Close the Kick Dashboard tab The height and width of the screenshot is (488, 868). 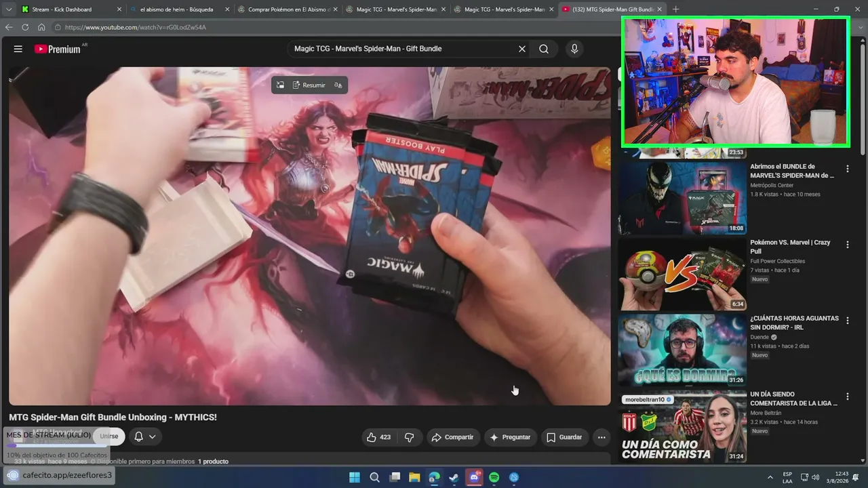119,9
